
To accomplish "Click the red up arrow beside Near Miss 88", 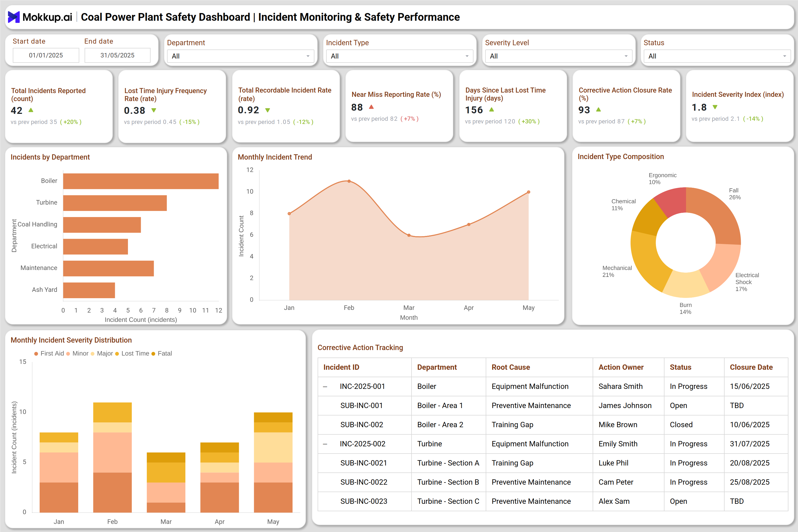I will 371,107.
